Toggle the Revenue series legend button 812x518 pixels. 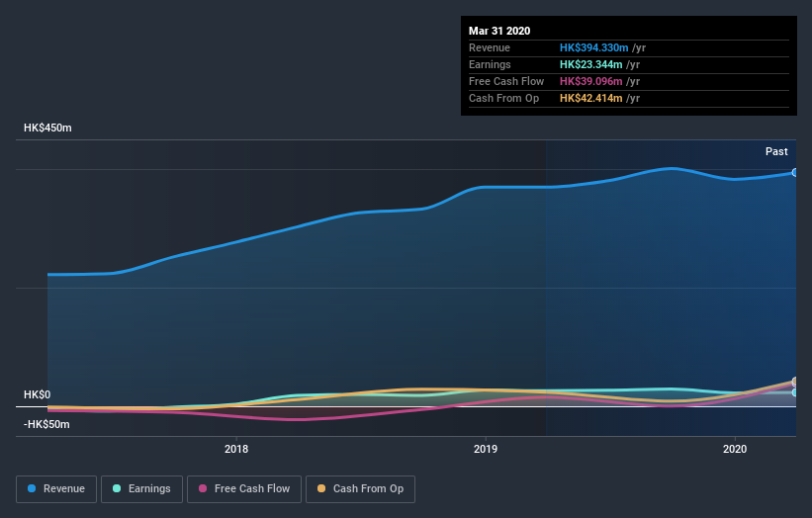[56, 489]
